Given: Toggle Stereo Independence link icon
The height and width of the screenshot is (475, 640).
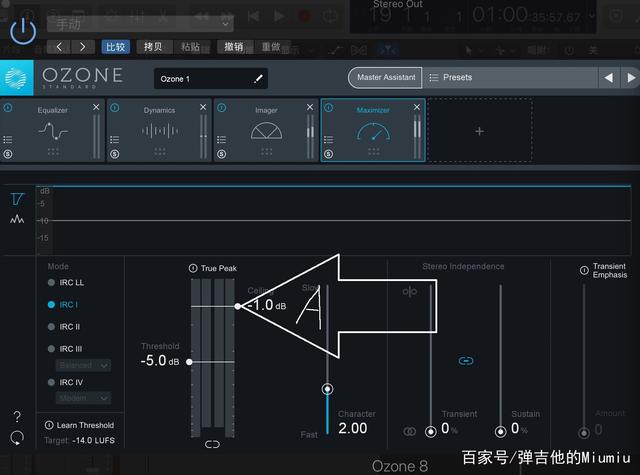Looking at the screenshot, I should click(x=466, y=361).
